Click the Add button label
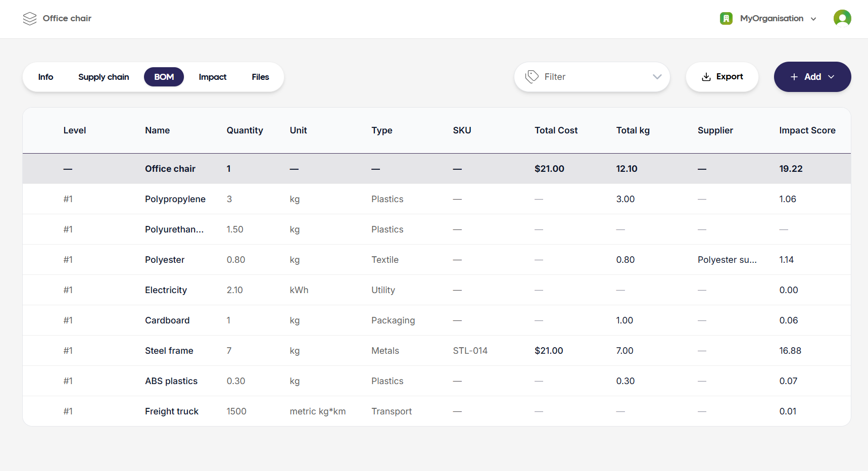The height and width of the screenshot is (471, 868). coord(812,77)
